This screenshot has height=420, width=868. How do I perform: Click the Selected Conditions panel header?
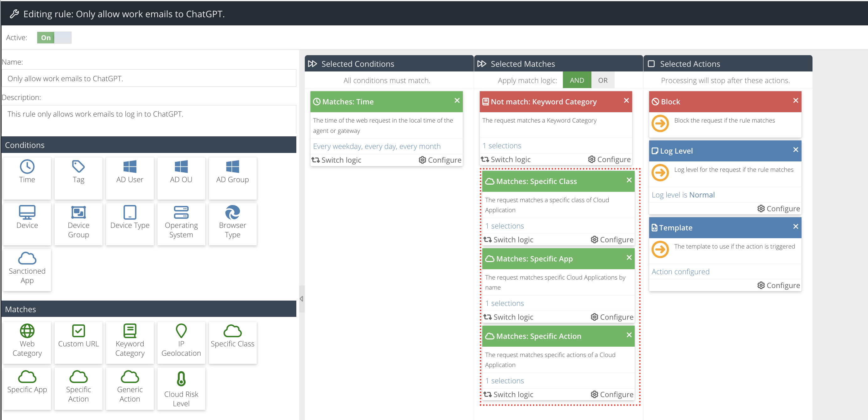389,64
